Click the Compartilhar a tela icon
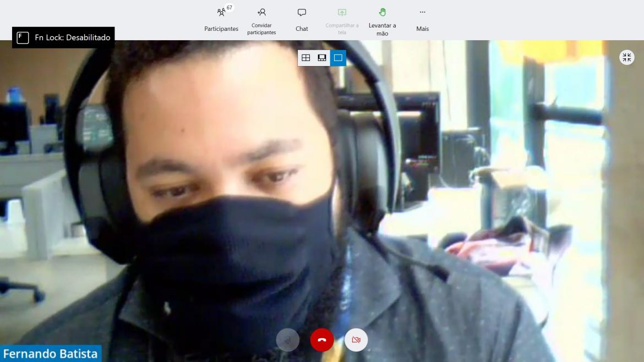Image resolution: width=644 pixels, height=362 pixels. [342, 12]
